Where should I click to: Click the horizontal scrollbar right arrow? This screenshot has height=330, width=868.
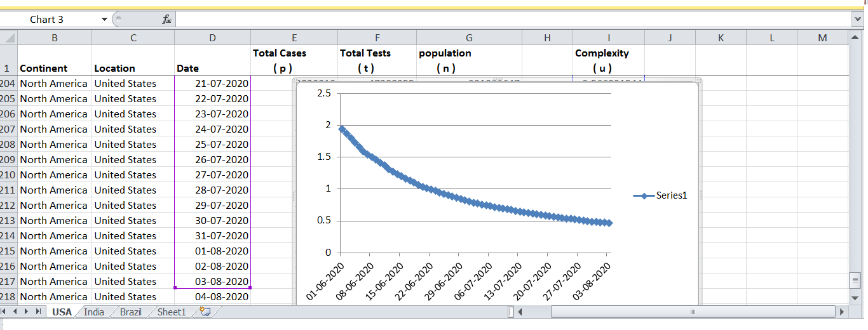pos(842,312)
